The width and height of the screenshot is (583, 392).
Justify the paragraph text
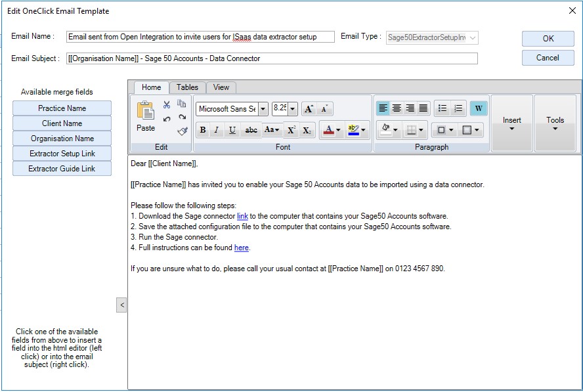pyautogui.click(x=423, y=108)
